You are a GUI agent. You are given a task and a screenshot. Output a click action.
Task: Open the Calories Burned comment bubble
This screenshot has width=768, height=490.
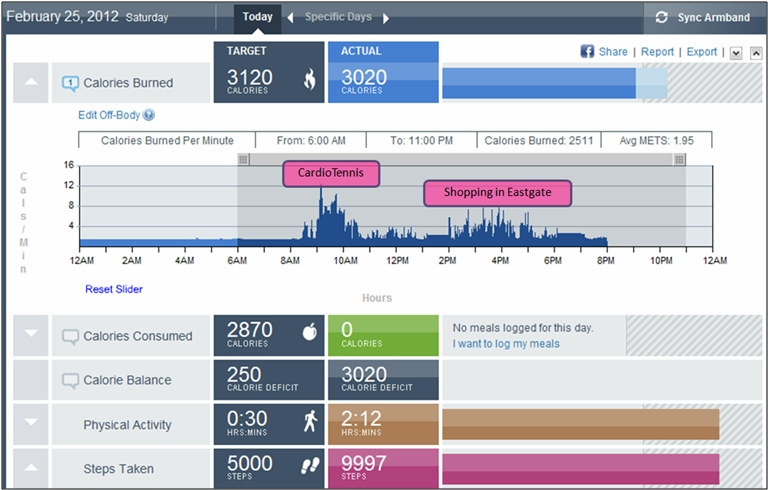70,83
